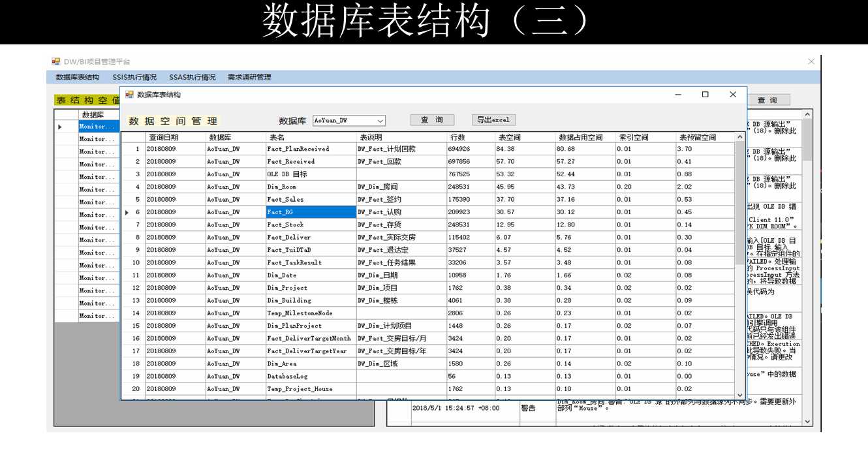Select the Dim_Project table name cell
The height and width of the screenshot is (470, 868).
click(x=311, y=288)
